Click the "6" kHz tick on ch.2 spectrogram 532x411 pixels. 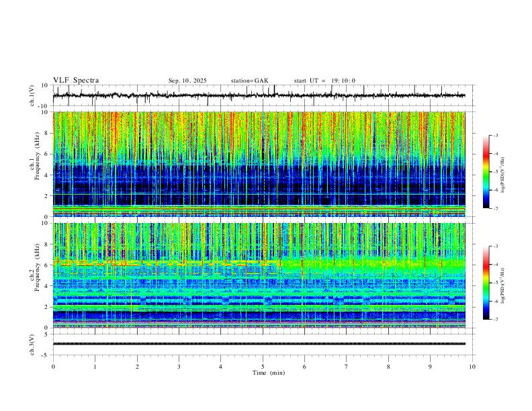tap(47, 265)
